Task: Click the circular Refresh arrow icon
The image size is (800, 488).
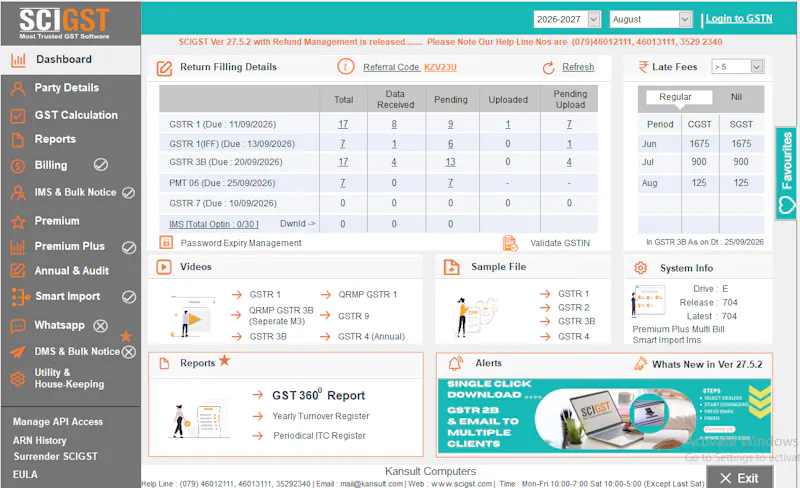Action: [x=548, y=68]
